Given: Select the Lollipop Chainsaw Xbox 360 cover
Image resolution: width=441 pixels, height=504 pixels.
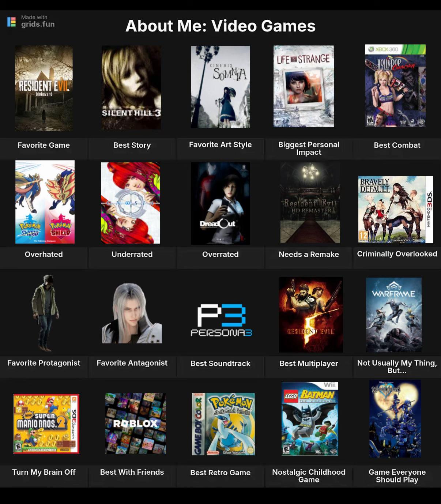Looking at the screenshot, I should point(395,86).
